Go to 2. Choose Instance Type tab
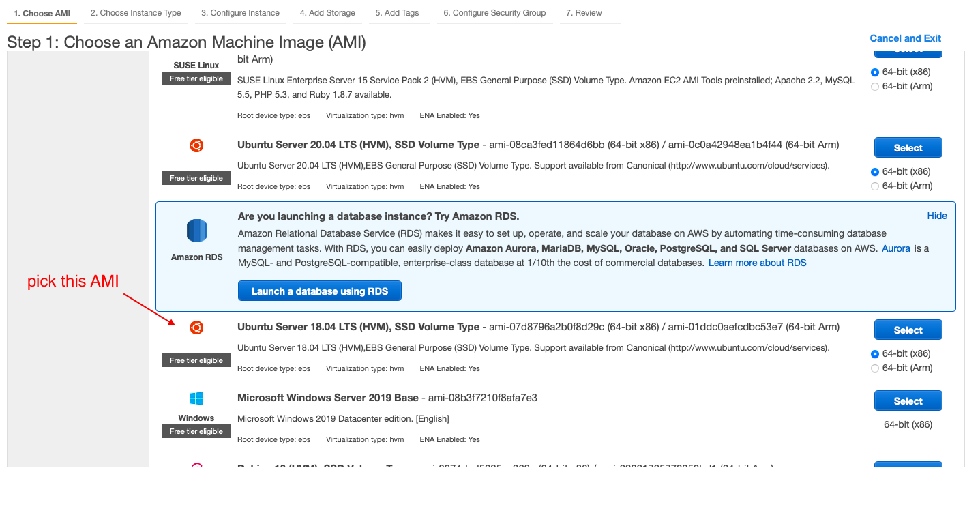980x509 pixels. (x=136, y=13)
